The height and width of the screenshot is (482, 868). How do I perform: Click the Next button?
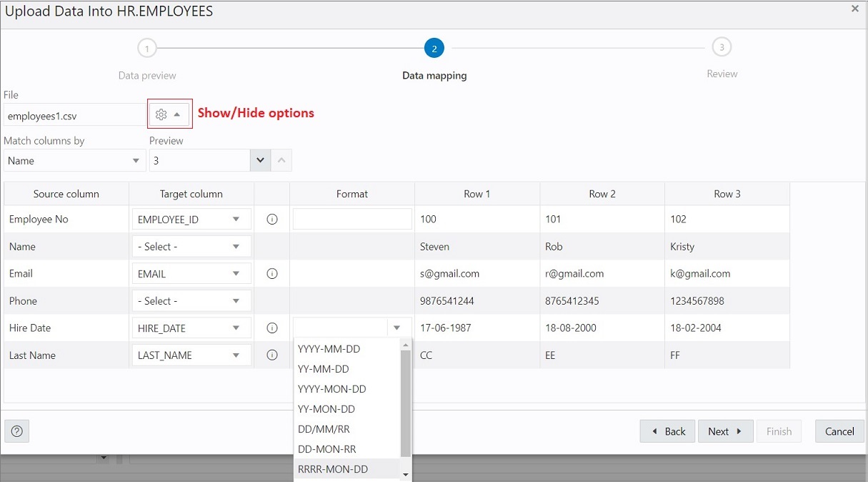coord(725,431)
